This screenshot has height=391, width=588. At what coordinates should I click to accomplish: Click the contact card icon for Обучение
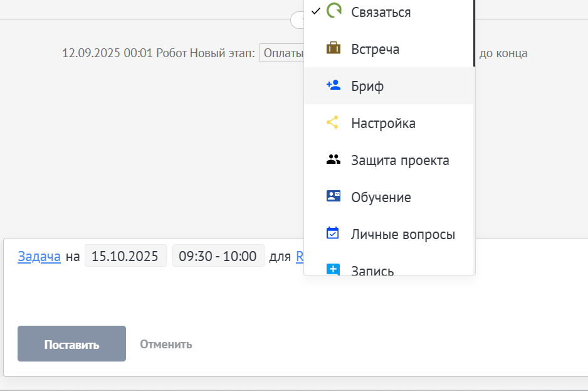pyautogui.click(x=333, y=196)
